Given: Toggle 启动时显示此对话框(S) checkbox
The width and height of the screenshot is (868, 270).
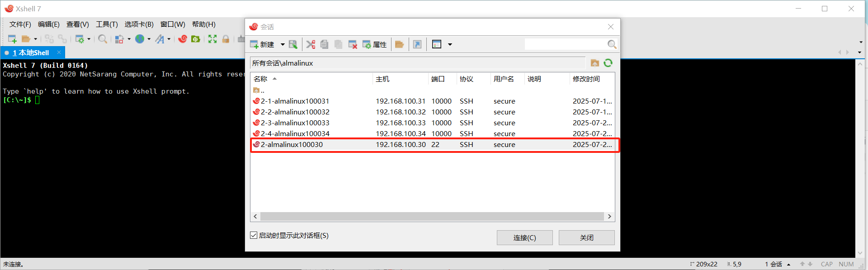Looking at the screenshot, I should (254, 235).
